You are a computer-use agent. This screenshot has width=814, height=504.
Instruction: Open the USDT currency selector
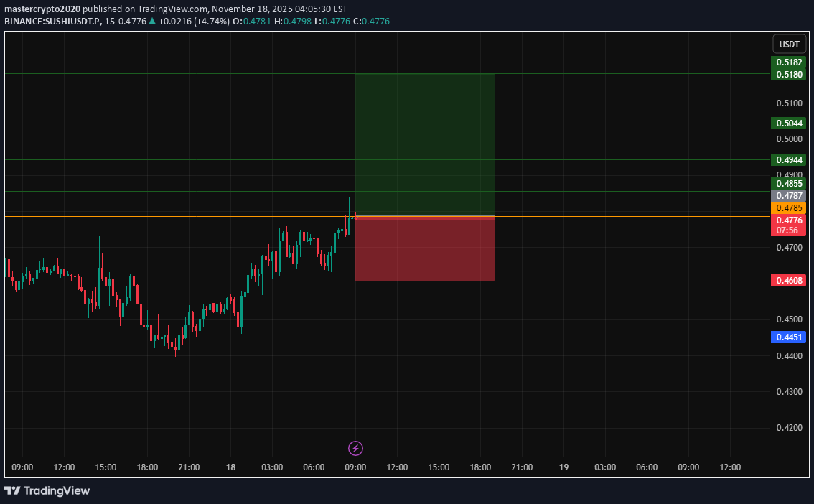789,45
